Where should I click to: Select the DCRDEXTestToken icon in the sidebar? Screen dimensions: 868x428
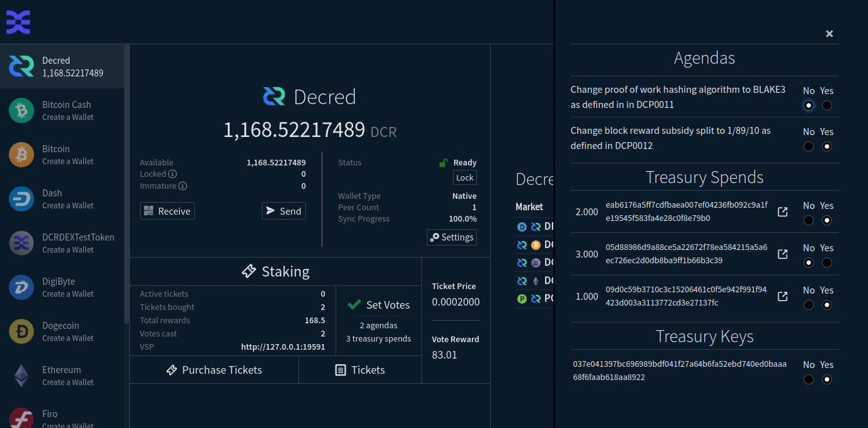pyautogui.click(x=21, y=242)
